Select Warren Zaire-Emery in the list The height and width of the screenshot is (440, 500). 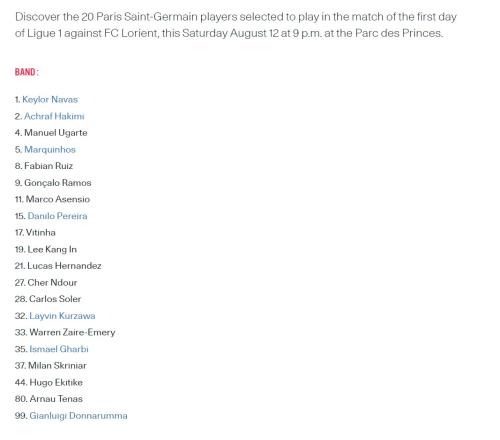pos(65,332)
